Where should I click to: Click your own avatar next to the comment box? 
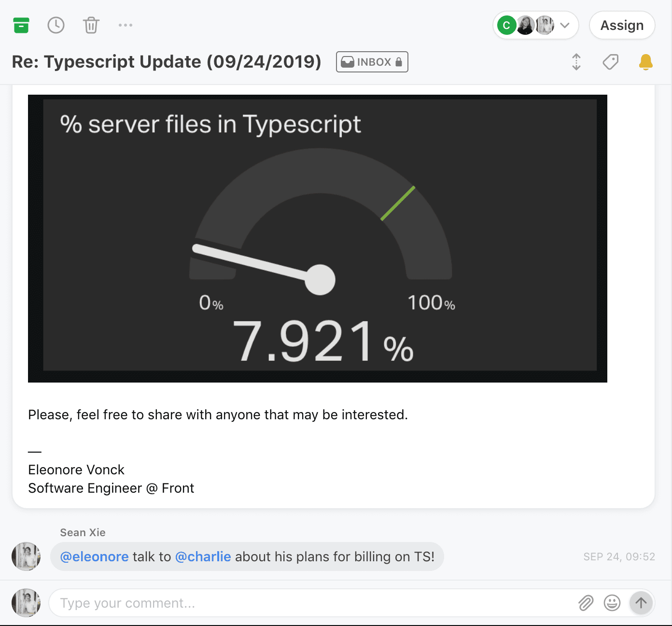coord(26,603)
